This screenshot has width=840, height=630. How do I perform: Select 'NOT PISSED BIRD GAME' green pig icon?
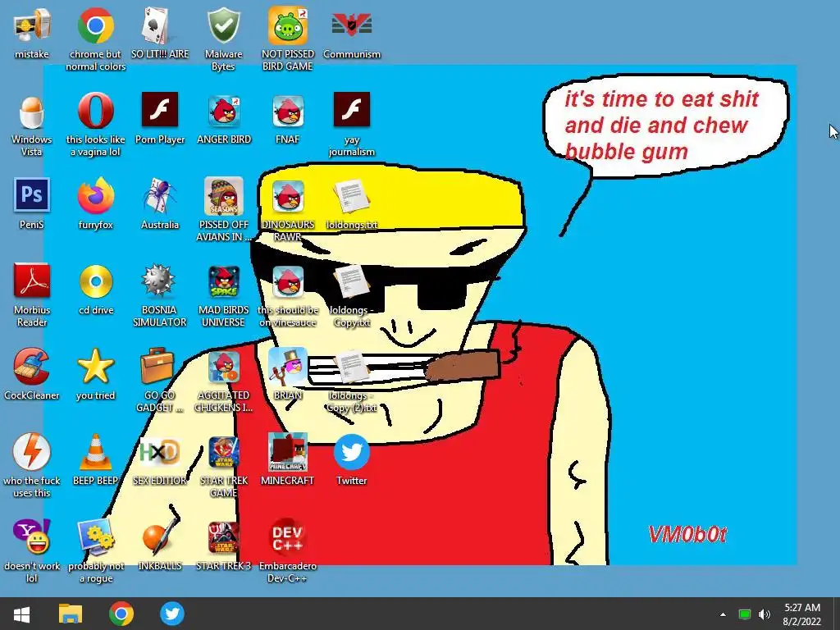pyautogui.click(x=288, y=25)
